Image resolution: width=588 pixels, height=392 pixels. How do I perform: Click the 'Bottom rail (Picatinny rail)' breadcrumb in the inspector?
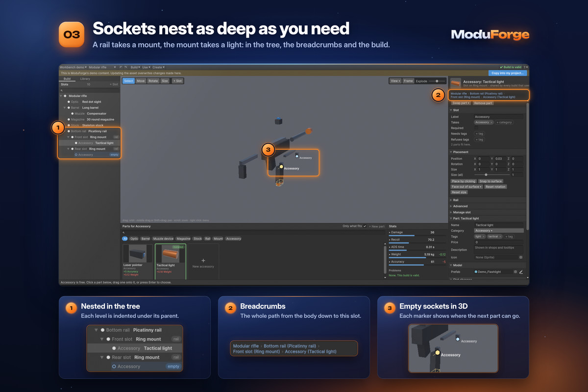[486, 94]
